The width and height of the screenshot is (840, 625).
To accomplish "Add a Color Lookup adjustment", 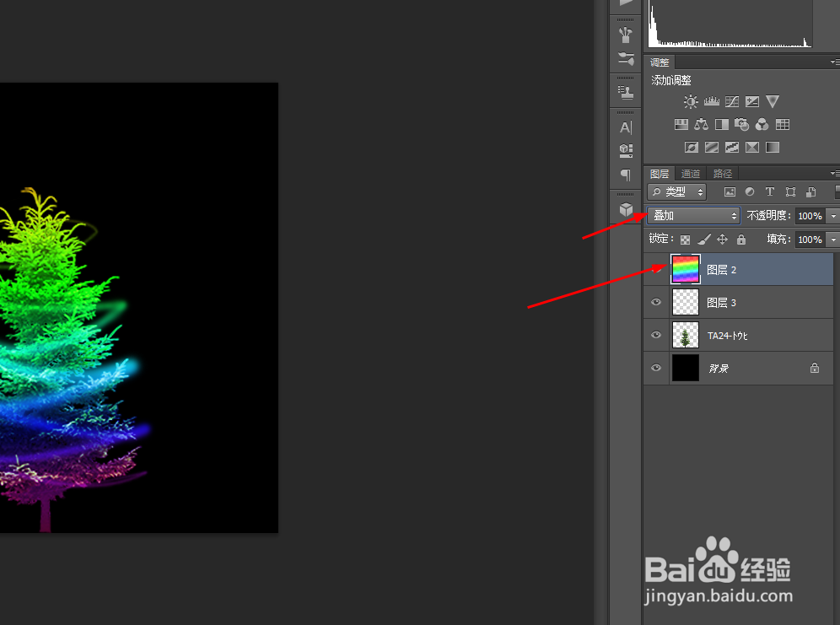I will point(783,125).
